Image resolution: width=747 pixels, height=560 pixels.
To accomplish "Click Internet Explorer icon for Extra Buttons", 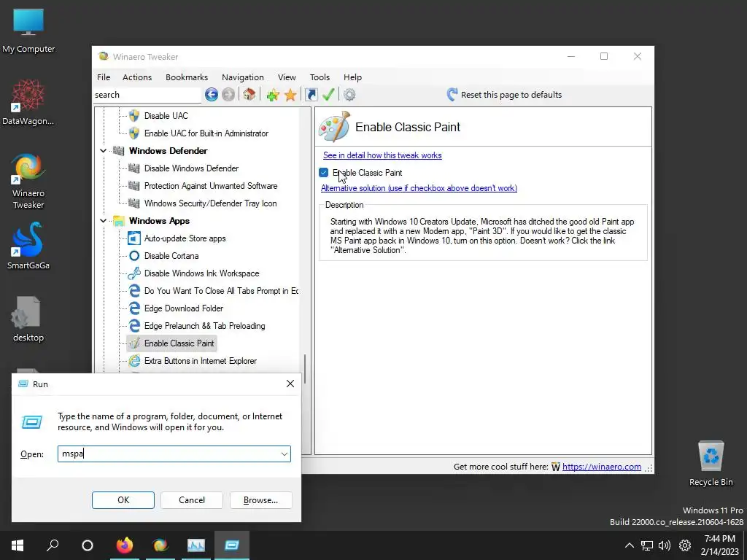I will tap(134, 361).
